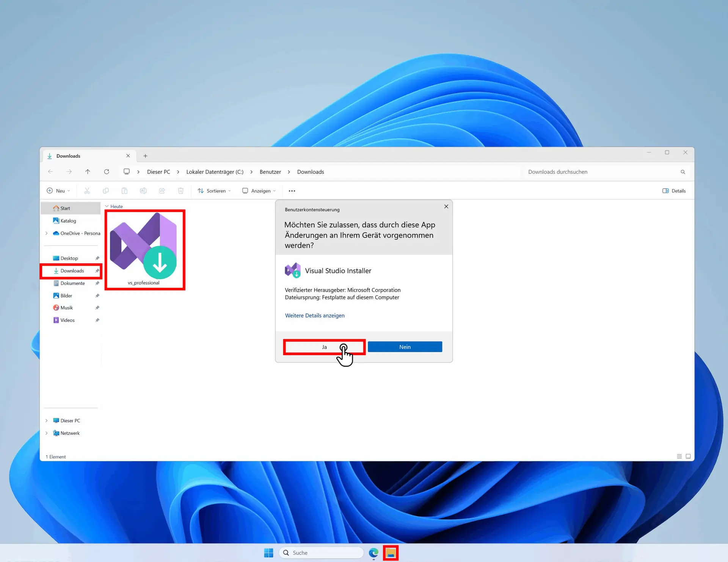This screenshot has height=562, width=728.
Task: Collapse the Heute group
Action: coord(107,206)
